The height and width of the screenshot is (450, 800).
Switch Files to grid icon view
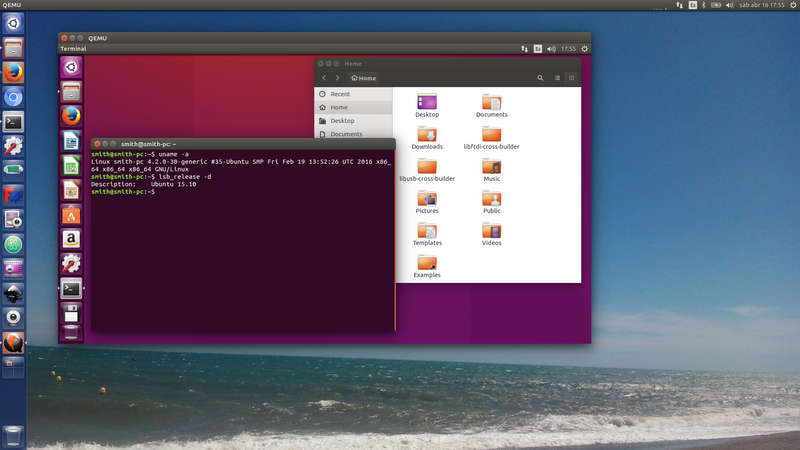click(x=572, y=78)
